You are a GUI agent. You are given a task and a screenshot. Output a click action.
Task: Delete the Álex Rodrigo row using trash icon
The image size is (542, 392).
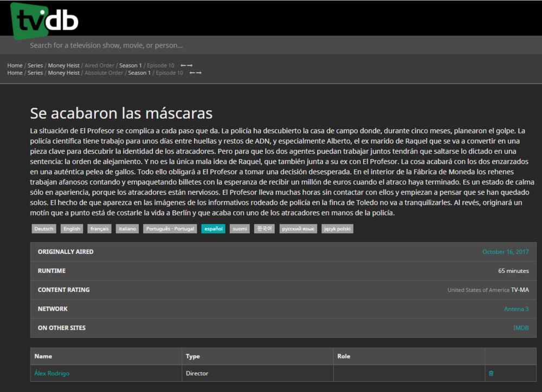491,373
